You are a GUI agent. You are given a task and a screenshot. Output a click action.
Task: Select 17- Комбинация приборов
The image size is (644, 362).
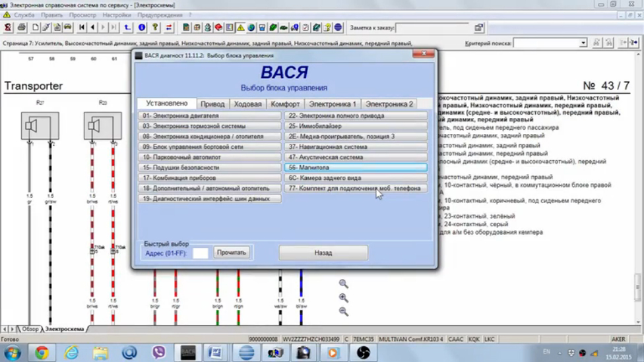[210, 178]
